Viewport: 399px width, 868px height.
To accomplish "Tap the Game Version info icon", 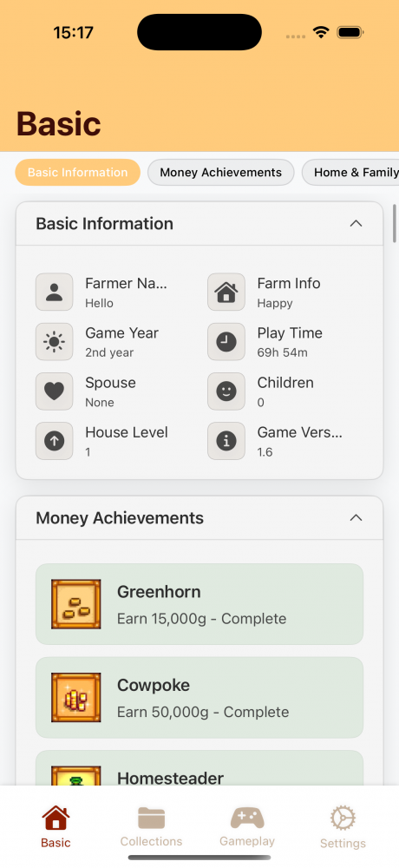I will 226,441.
